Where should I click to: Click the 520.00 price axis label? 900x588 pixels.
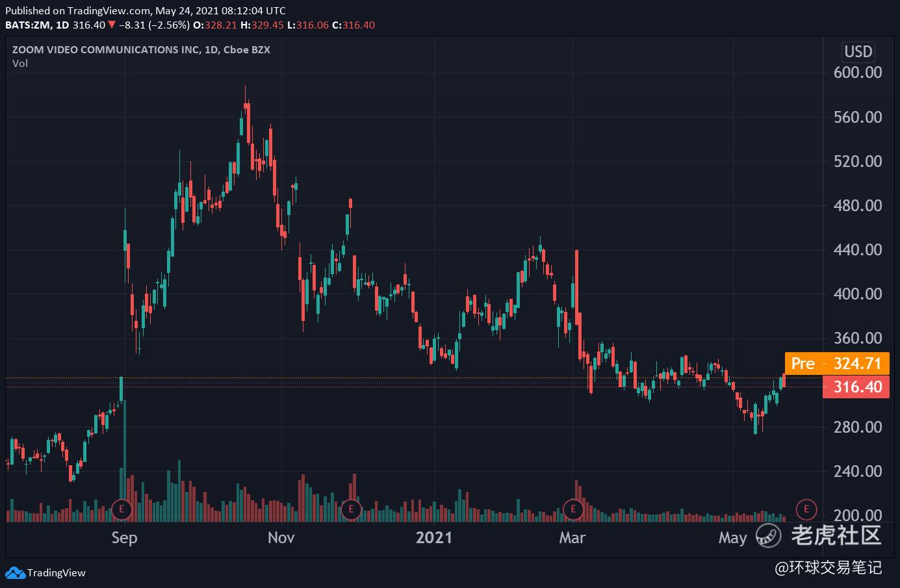(858, 161)
